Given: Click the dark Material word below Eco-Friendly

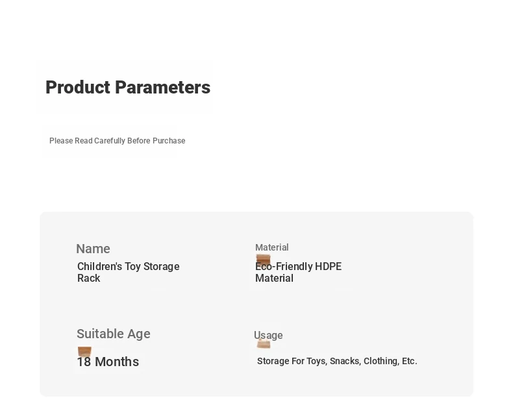Looking at the screenshot, I should [x=274, y=278].
